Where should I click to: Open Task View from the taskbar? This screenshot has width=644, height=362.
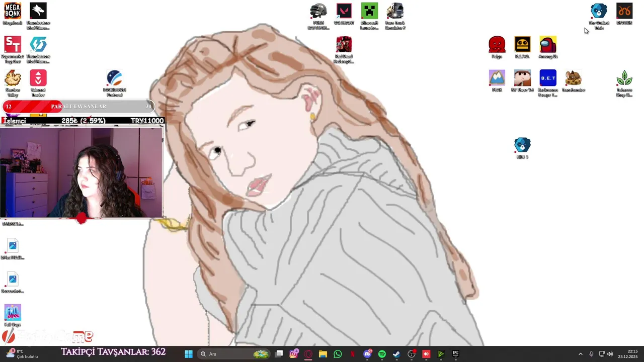(279, 354)
